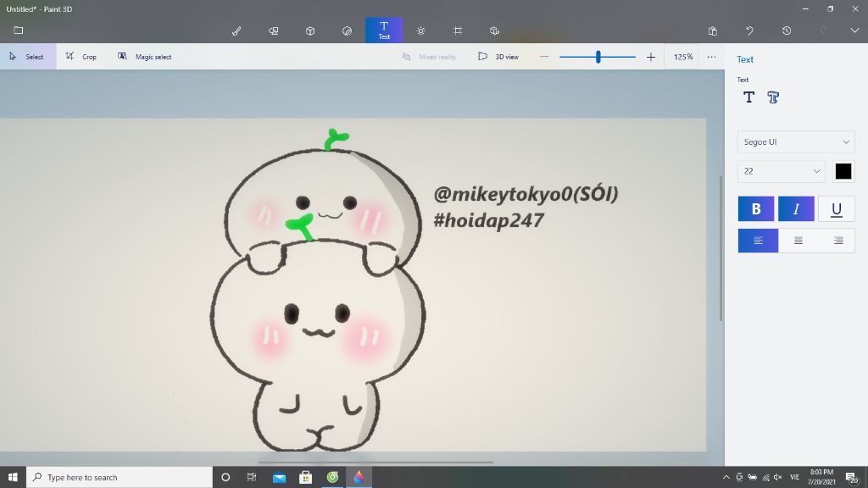Open the 125% zoom value field
Viewport: 868px width, 488px height.
pyautogui.click(x=683, y=57)
